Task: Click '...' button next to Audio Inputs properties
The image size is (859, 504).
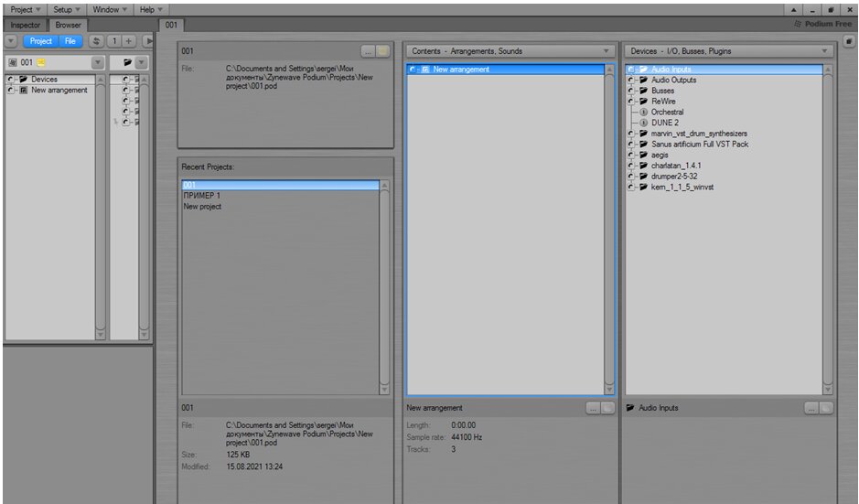Action: coord(811,408)
